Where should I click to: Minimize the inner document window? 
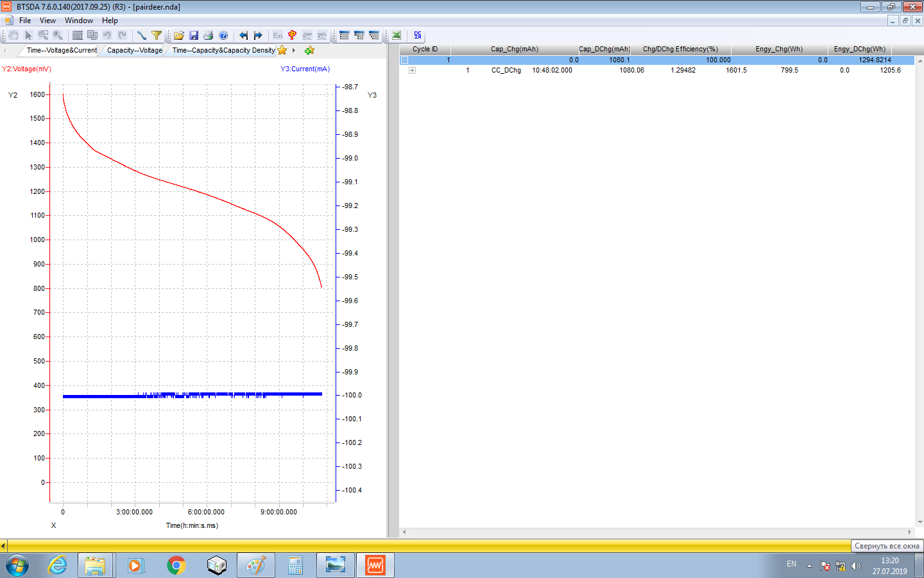click(893, 21)
